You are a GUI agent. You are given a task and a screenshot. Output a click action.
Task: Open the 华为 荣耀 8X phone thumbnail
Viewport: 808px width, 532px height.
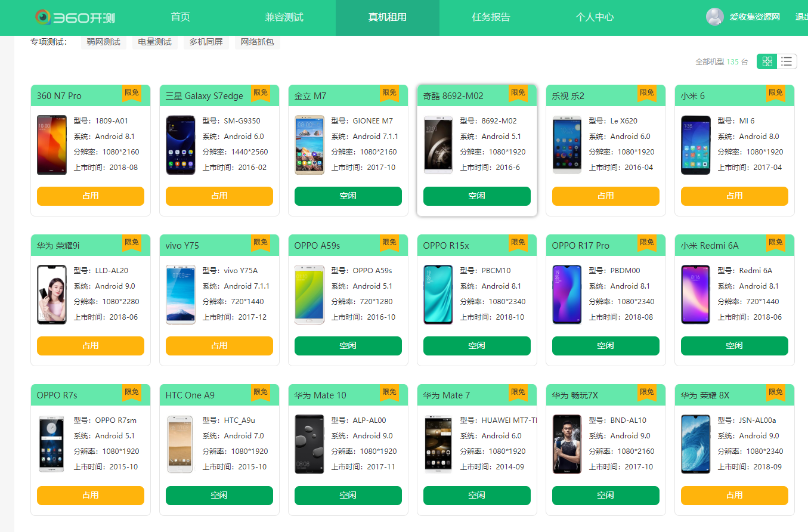(x=696, y=444)
